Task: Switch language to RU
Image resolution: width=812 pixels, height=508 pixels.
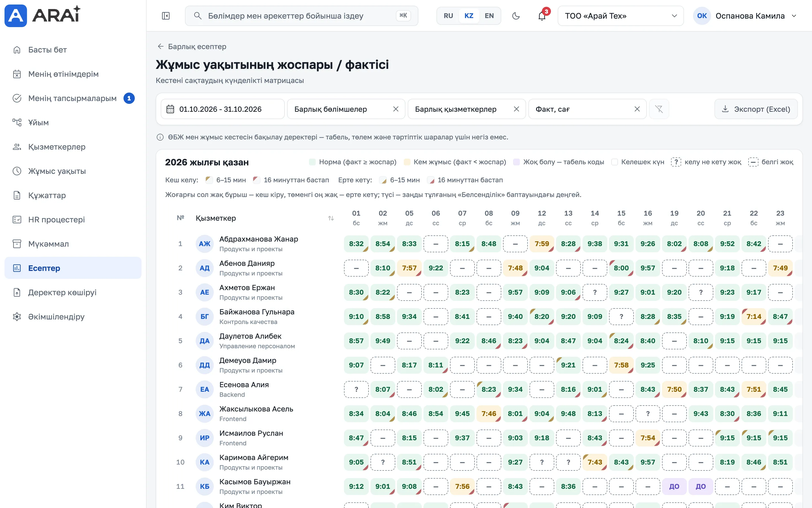Action: (448, 16)
